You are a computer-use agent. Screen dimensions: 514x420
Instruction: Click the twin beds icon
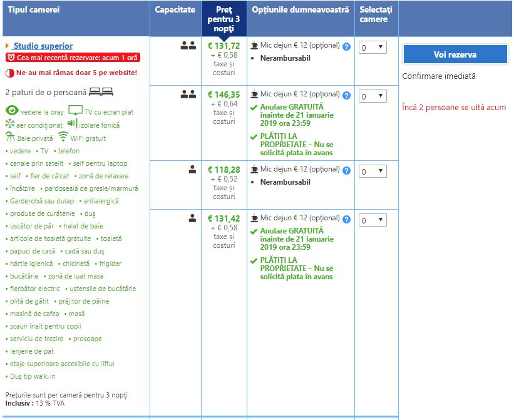pos(101,92)
